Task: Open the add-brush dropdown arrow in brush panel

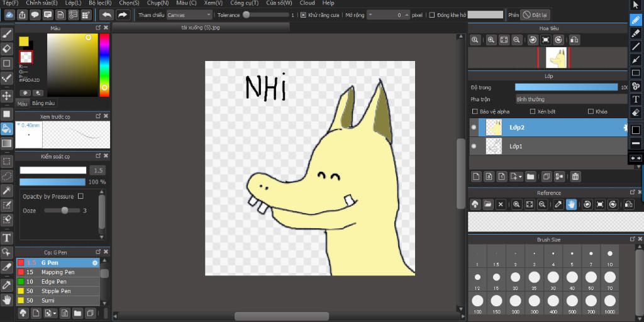Action: click(x=55, y=313)
